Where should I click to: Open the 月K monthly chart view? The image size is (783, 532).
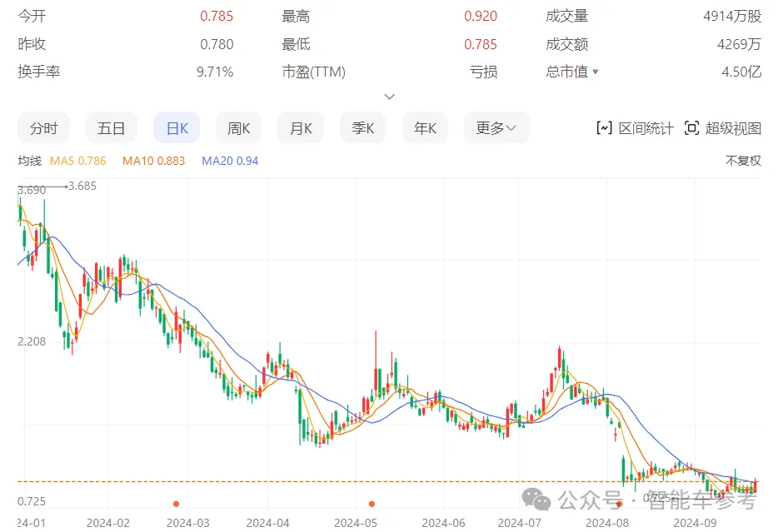click(x=301, y=127)
